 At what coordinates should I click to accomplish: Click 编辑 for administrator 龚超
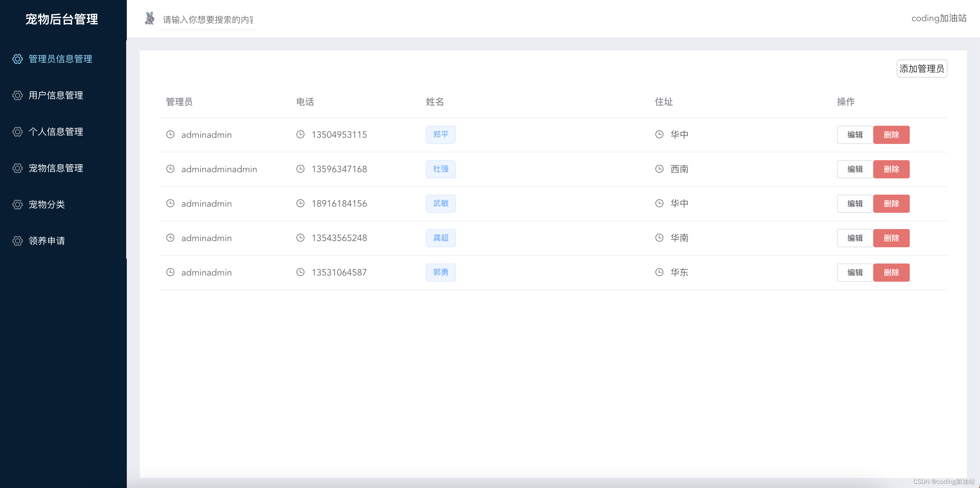click(x=854, y=238)
